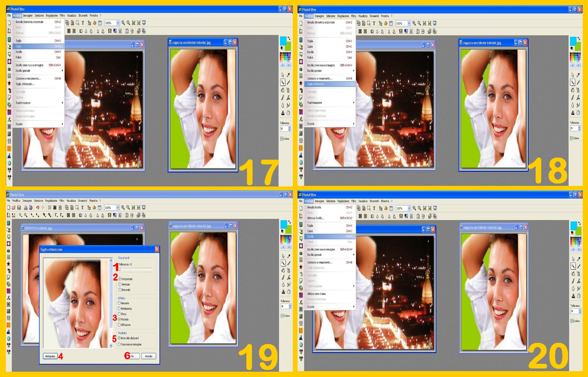Click the Save floppy disk icon
The image size is (588, 377).
tap(19, 208)
